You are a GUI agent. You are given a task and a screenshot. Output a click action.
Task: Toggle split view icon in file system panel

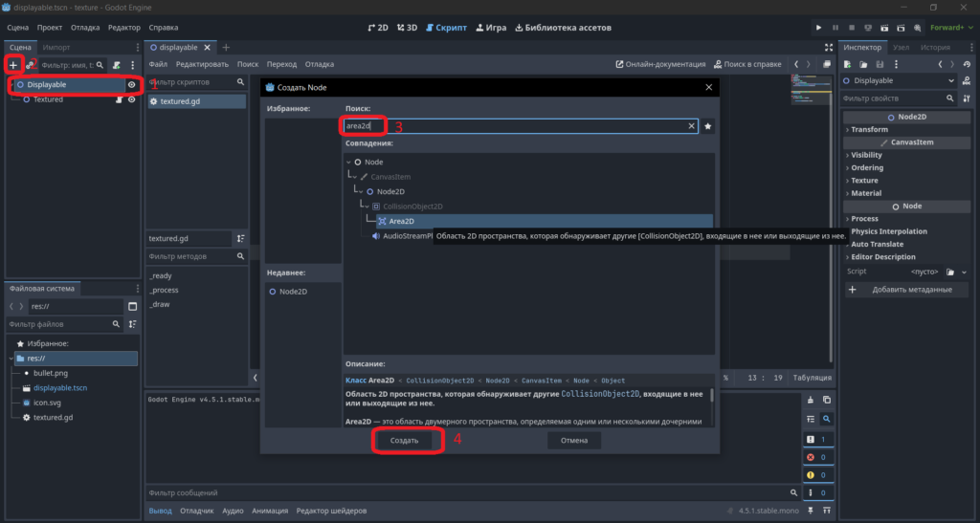(132, 306)
